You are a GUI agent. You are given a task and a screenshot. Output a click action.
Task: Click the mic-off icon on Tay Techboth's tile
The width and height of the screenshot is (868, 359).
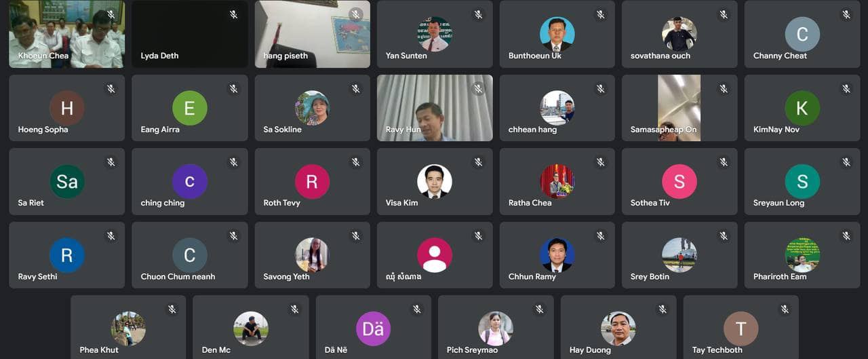click(785, 309)
